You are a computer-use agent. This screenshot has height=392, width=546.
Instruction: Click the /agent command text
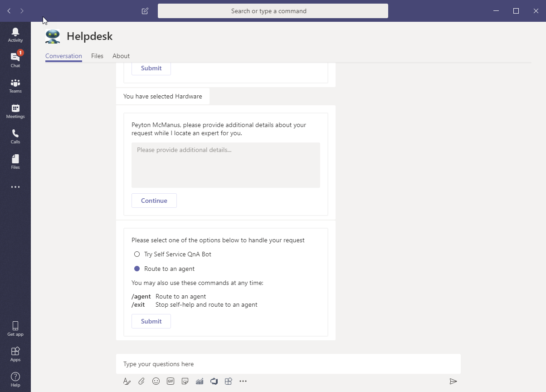[x=141, y=296]
